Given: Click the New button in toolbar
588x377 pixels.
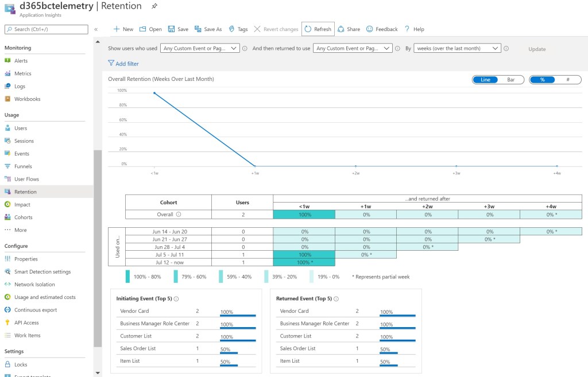Looking at the screenshot, I should (123, 29).
